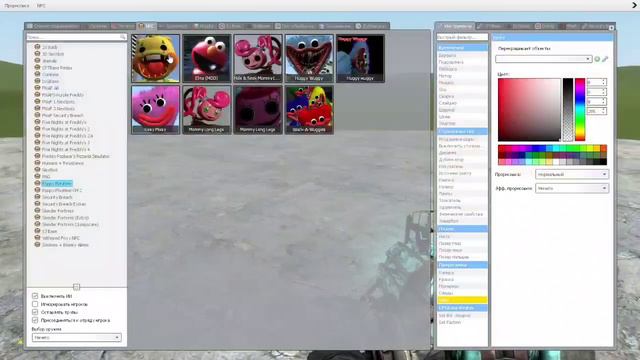Click the icon beside Slender Fortress

(37, 211)
